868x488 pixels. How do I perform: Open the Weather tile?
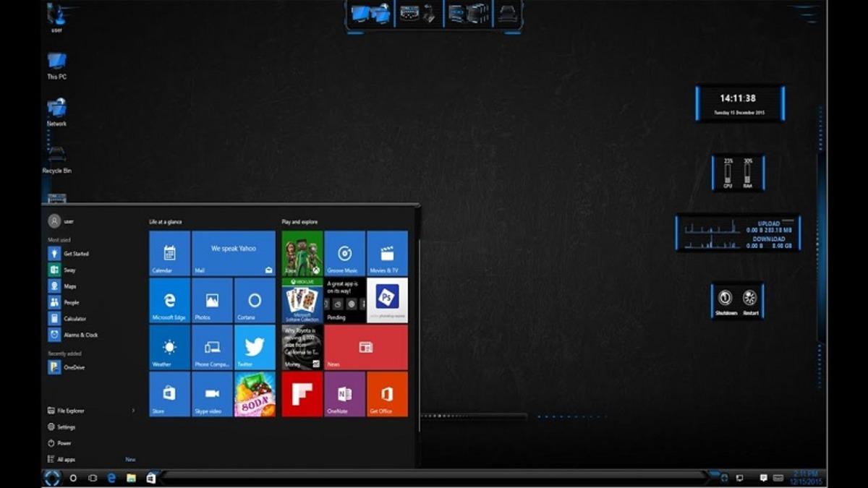[168, 347]
